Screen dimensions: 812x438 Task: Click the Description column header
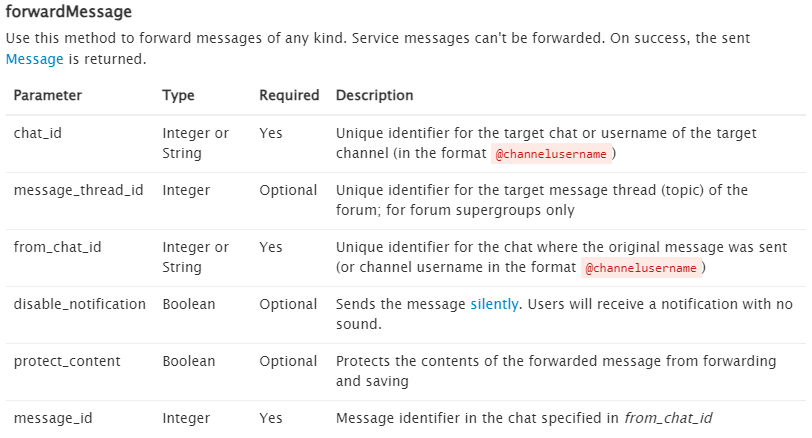pos(374,95)
